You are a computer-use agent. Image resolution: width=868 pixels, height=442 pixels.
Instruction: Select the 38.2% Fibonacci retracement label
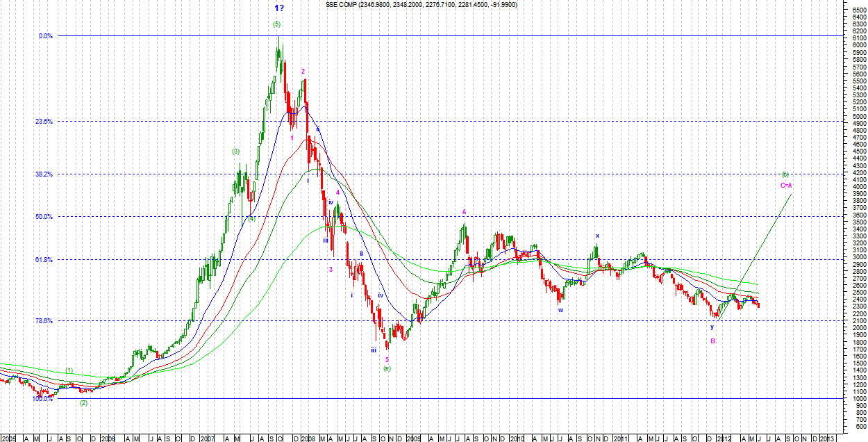click(44, 174)
